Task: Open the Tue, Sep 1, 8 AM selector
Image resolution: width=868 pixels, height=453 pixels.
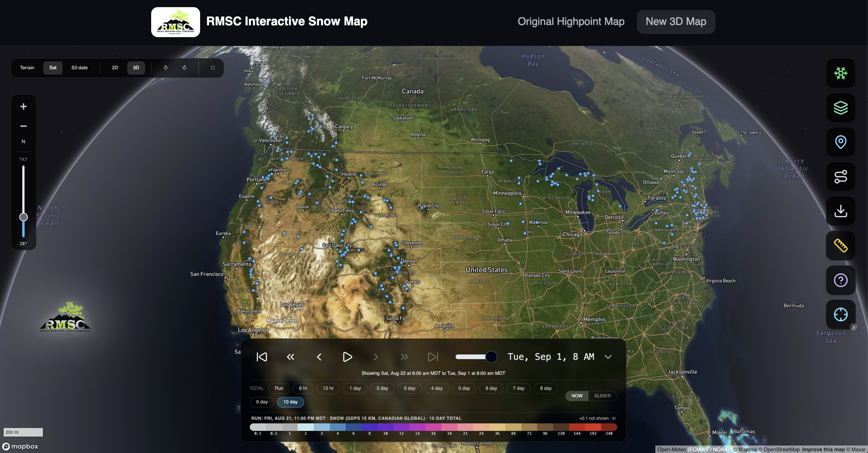Action: click(551, 357)
